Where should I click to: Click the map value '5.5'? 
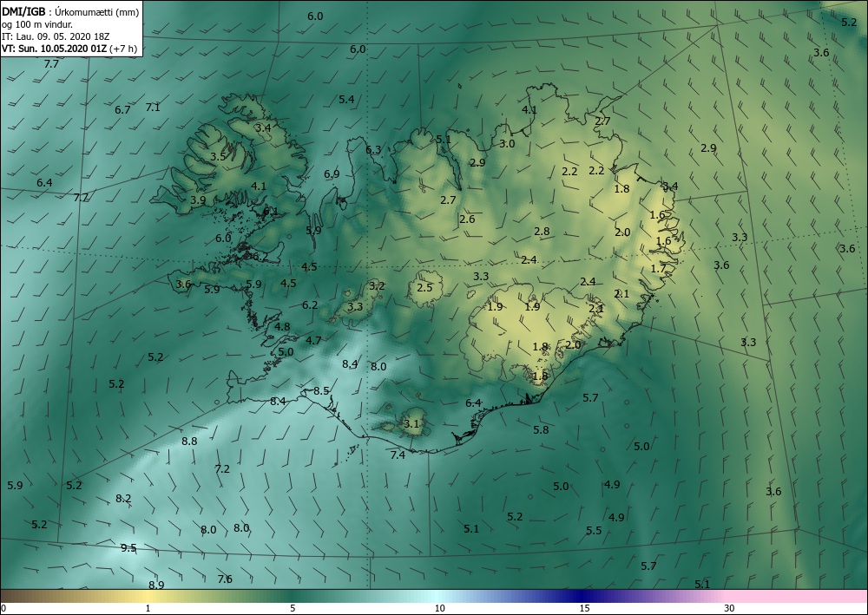point(594,530)
